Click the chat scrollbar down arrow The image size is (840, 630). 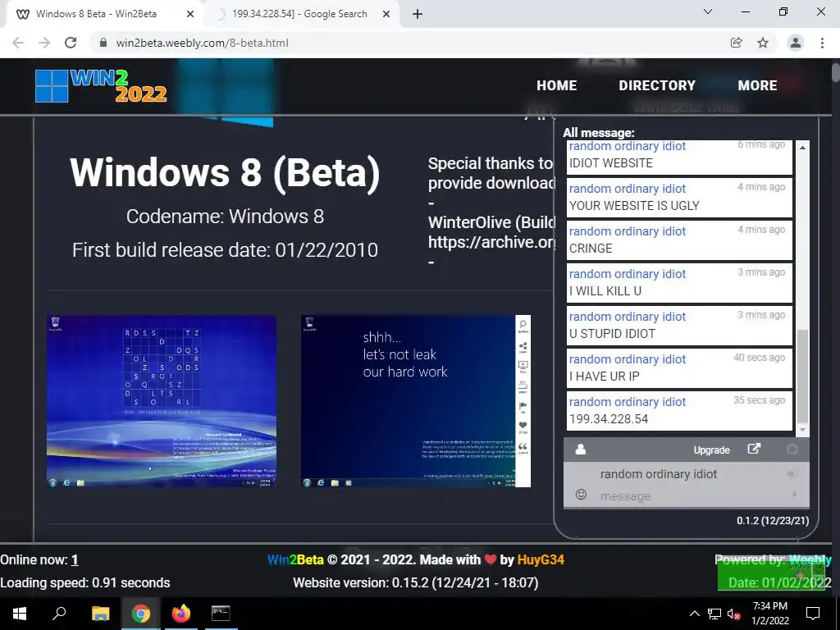802,430
